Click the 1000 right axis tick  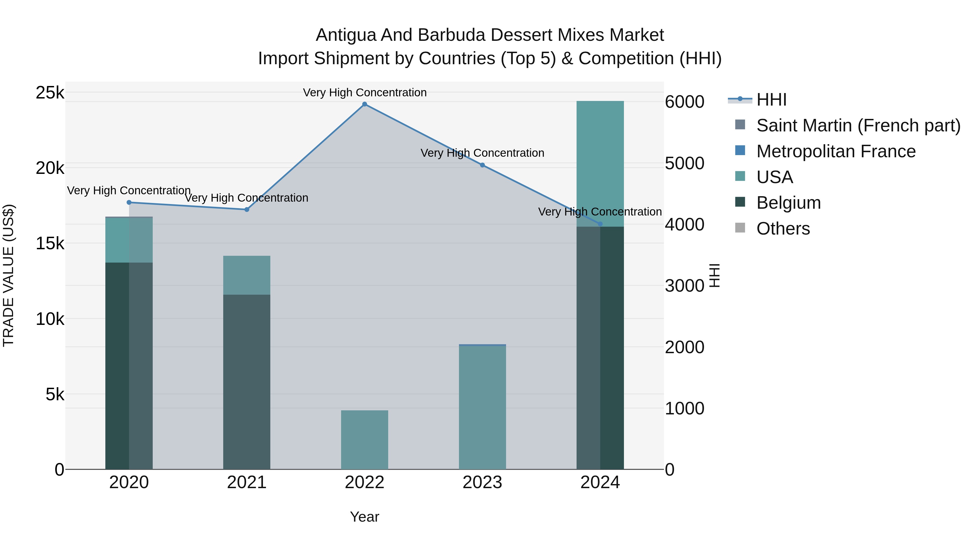click(685, 408)
